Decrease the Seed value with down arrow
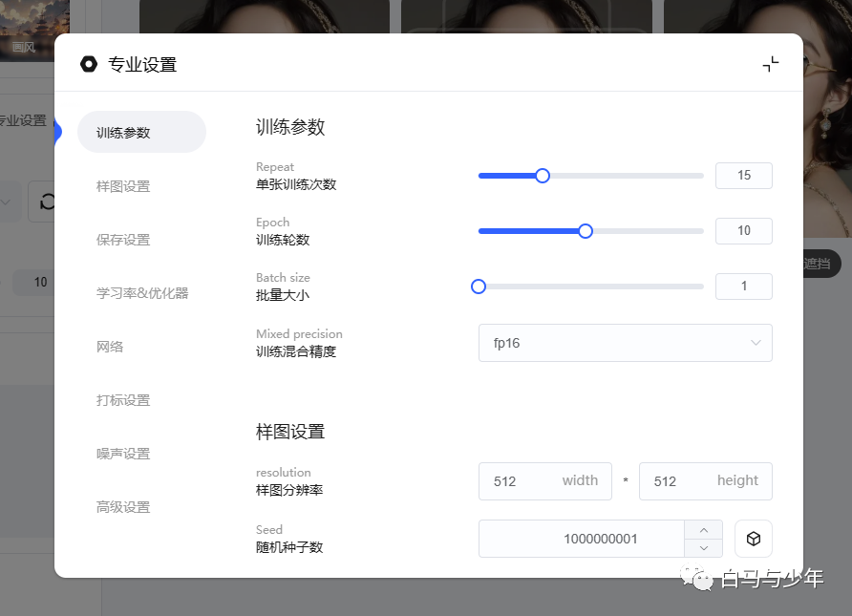852x616 pixels. tap(704, 548)
